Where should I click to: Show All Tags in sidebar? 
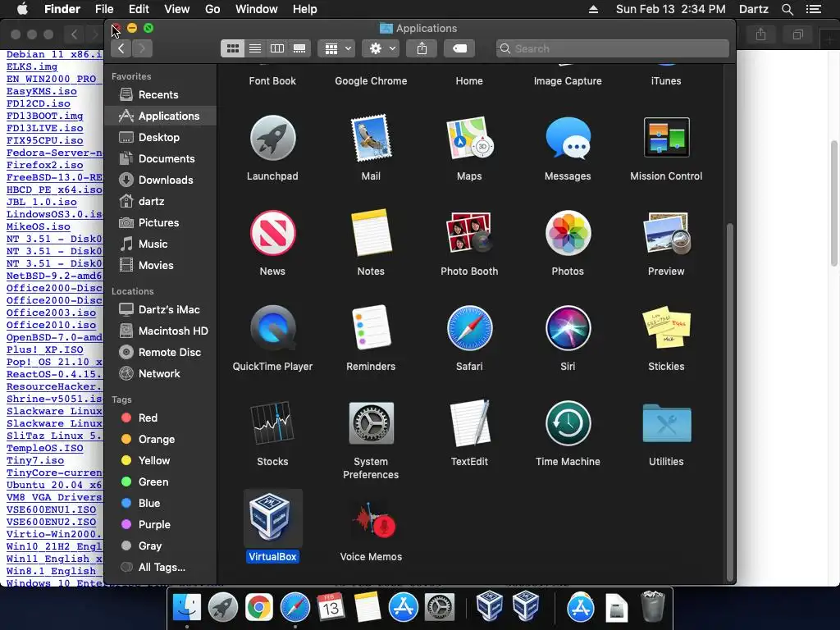161,568
